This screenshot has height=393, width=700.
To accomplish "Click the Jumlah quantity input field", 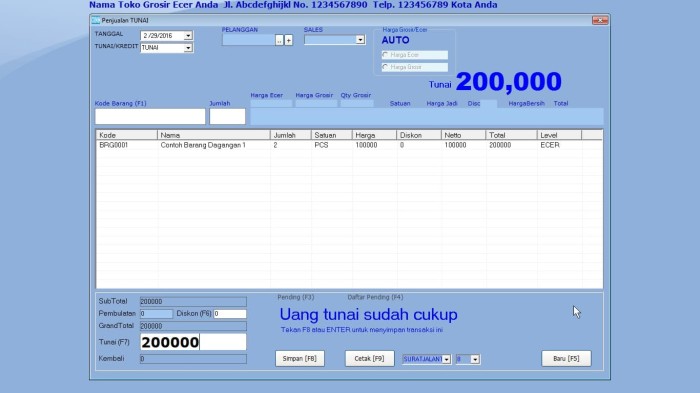I will pos(228,117).
